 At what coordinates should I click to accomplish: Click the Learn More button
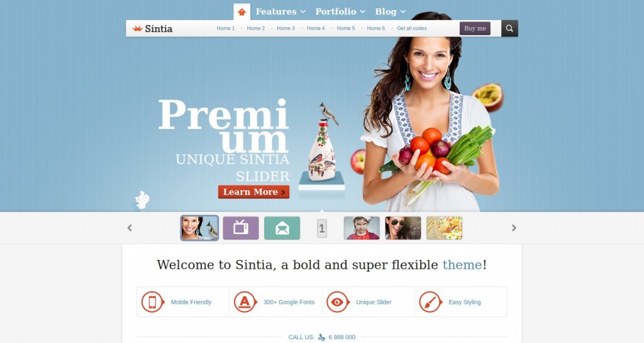(x=254, y=192)
